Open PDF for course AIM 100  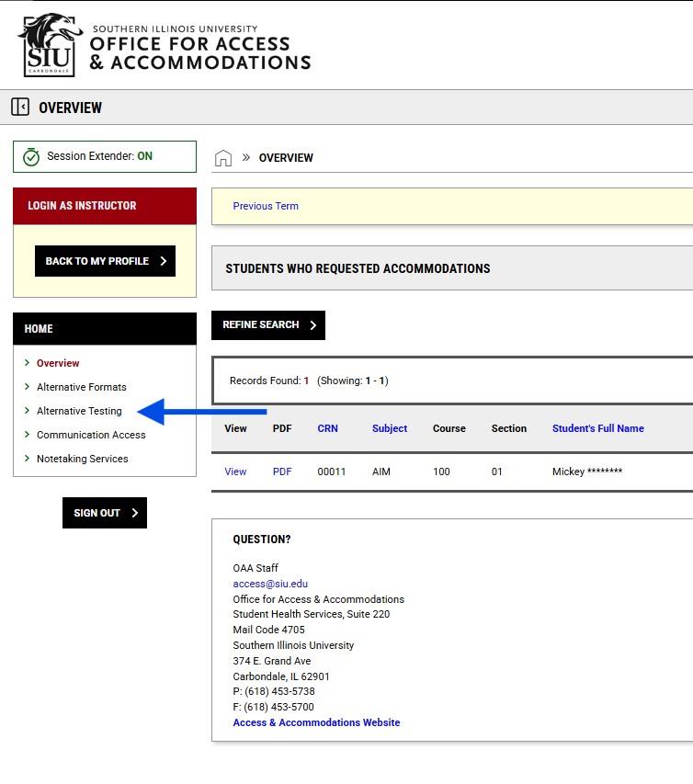pyautogui.click(x=282, y=472)
